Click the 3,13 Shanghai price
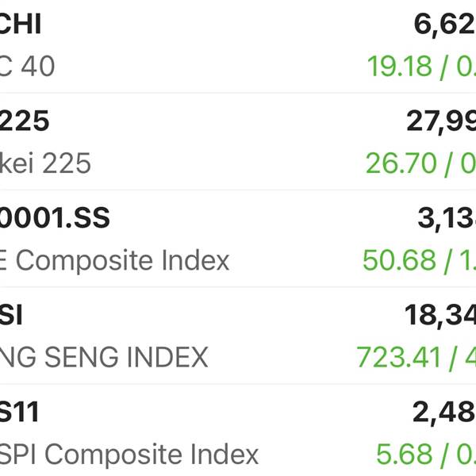Viewport: 476px width, 476px height. 447,217
